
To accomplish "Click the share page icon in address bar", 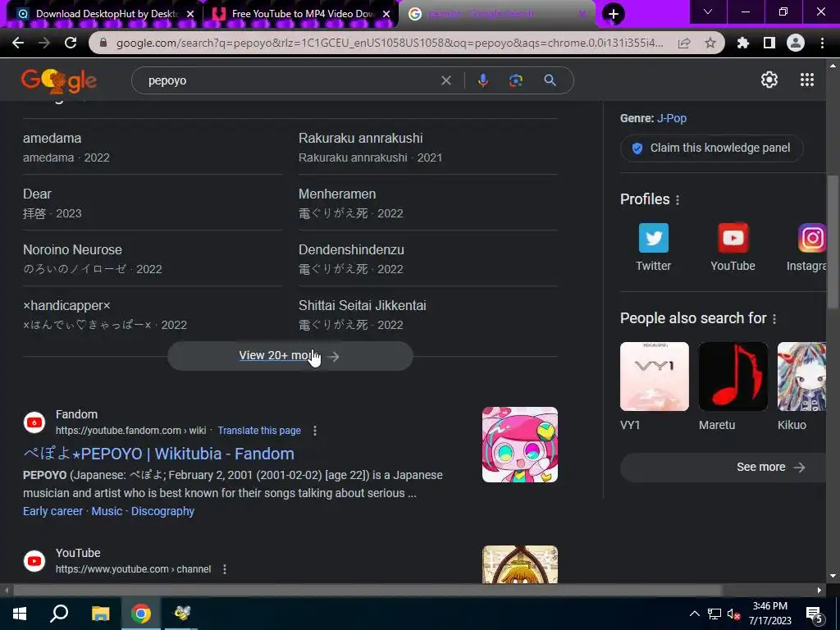I will (684, 43).
